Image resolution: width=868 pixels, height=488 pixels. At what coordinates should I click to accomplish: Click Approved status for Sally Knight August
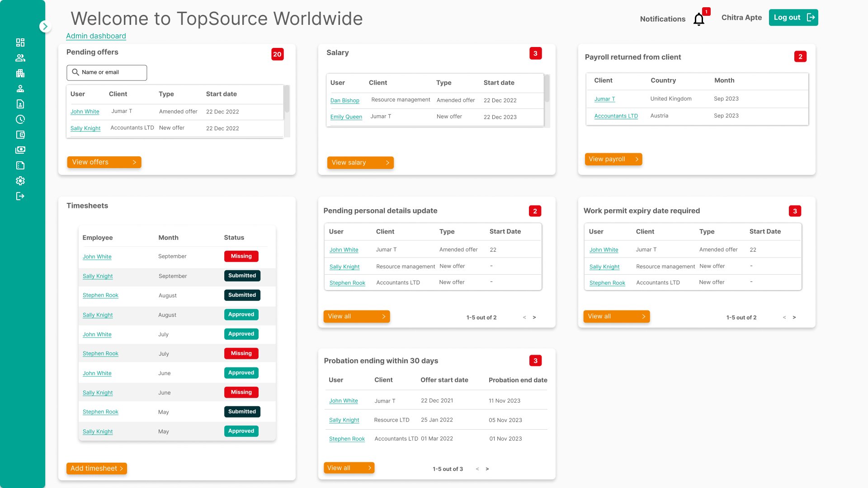241,314
